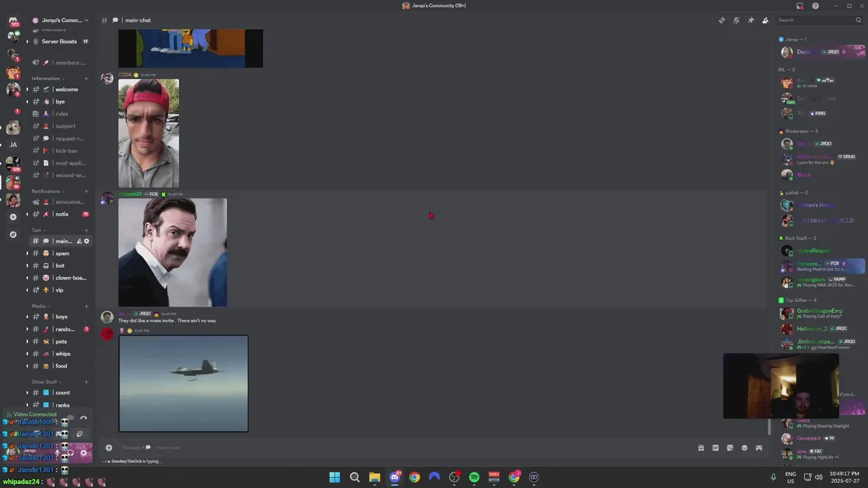Toggle headphones deafen in user panel

tap(70, 453)
